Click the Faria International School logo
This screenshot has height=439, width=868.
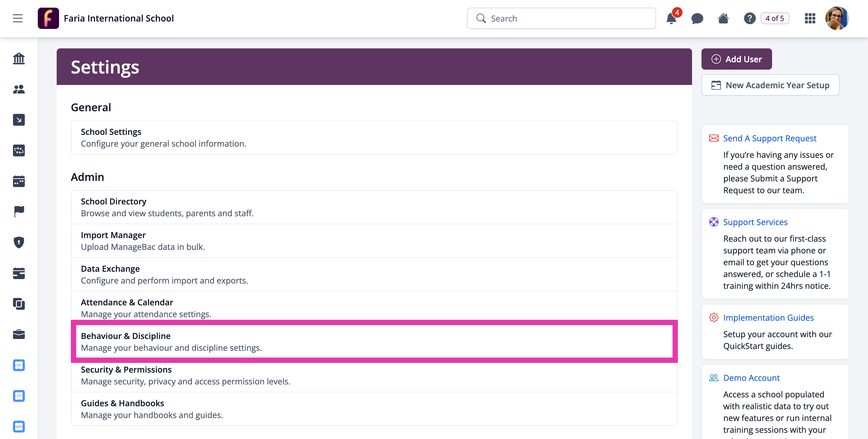click(x=48, y=18)
